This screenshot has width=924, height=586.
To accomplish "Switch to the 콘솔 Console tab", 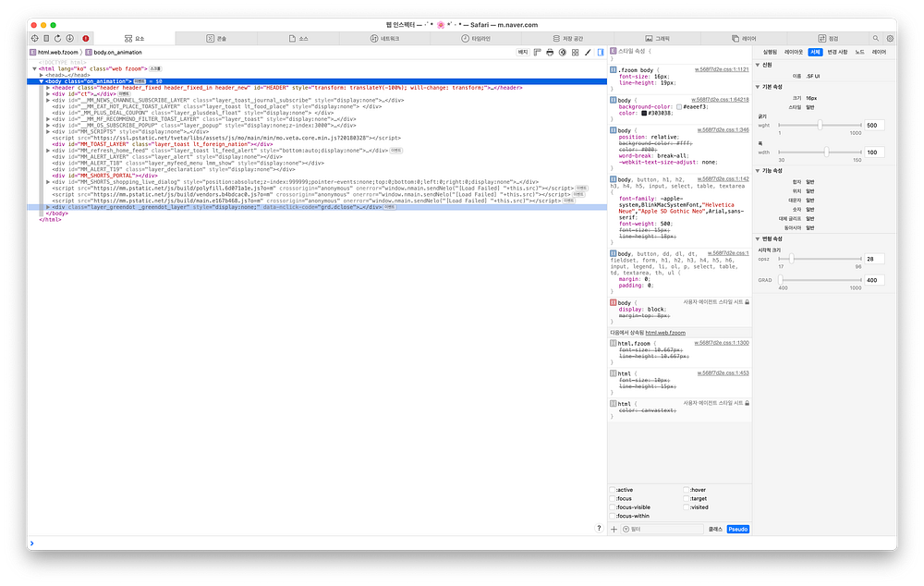I will tap(216, 38).
